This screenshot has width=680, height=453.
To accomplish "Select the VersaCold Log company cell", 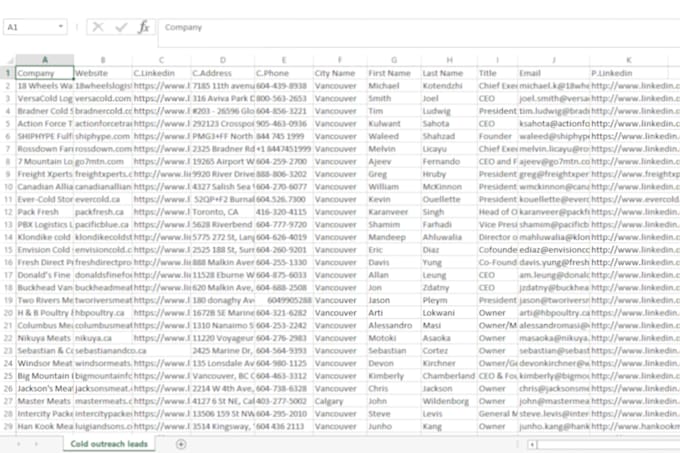I will click(x=45, y=98).
